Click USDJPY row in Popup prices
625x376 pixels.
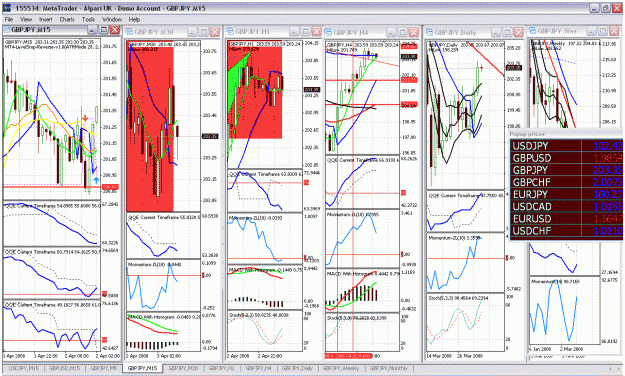click(566, 146)
